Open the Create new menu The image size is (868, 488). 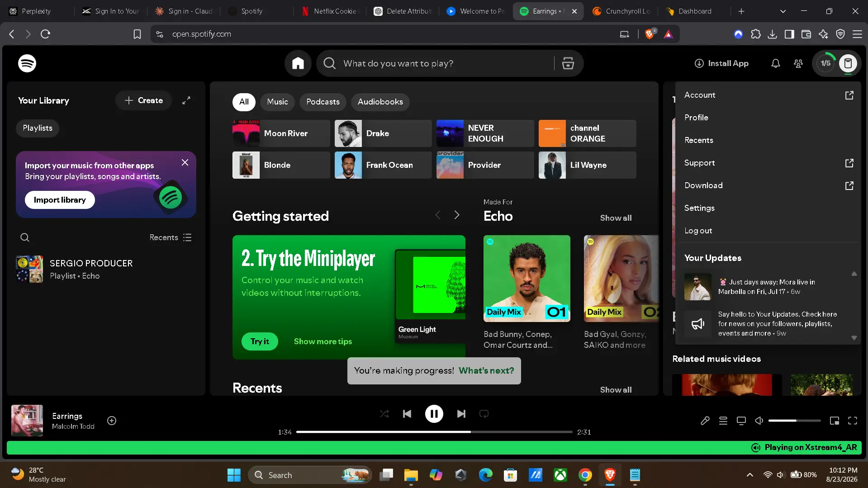tap(144, 100)
